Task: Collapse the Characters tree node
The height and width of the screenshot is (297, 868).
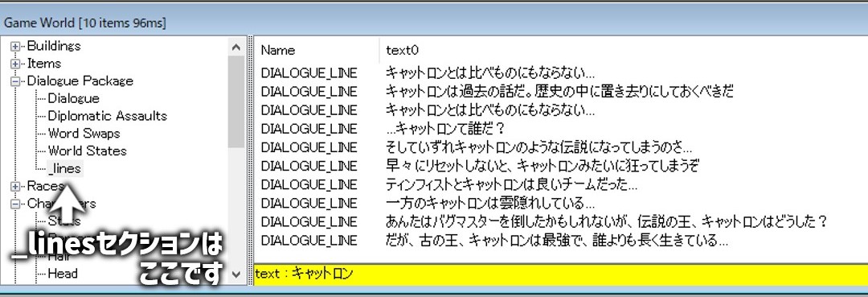Action: click(x=15, y=204)
